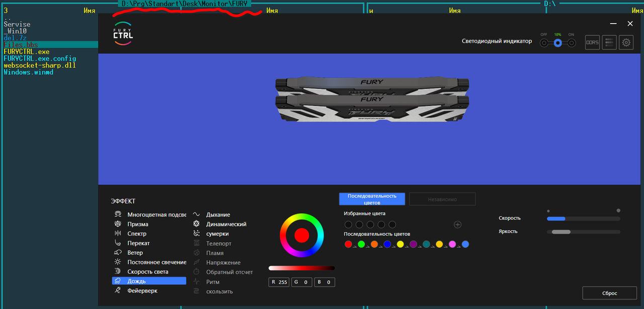Select the dimmed Напряжение effect

click(217, 262)
